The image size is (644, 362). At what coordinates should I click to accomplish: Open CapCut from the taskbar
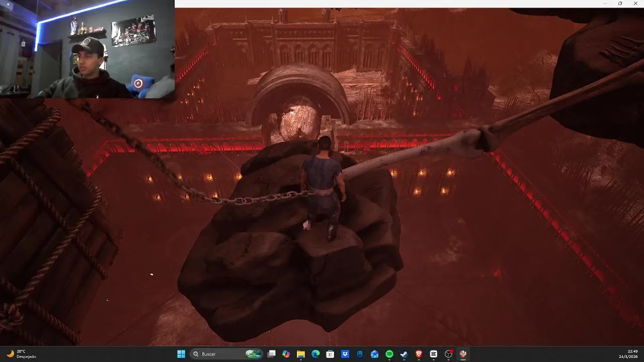point(434,354)
